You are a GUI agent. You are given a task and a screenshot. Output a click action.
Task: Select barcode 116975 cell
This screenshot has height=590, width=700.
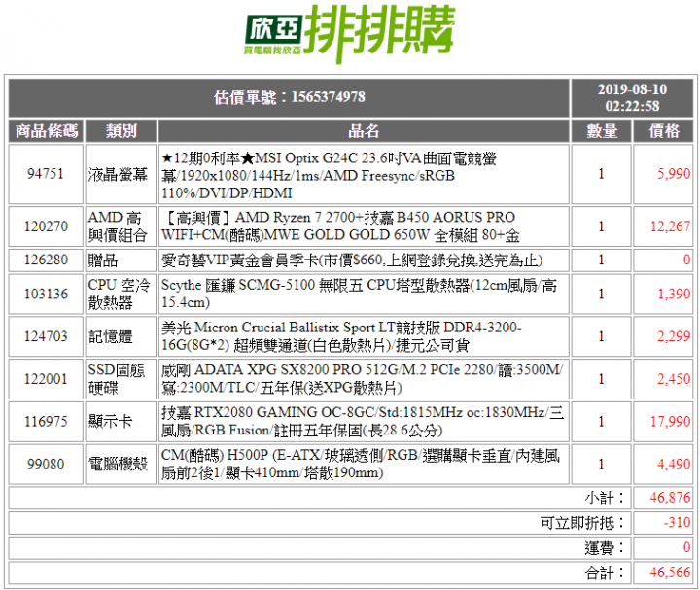click(46, 421)
